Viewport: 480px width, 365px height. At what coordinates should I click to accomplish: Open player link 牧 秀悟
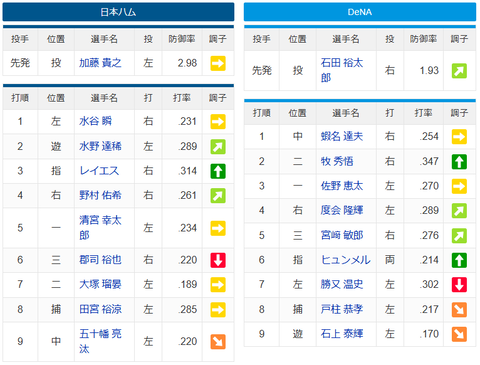(x=337, y=161)
